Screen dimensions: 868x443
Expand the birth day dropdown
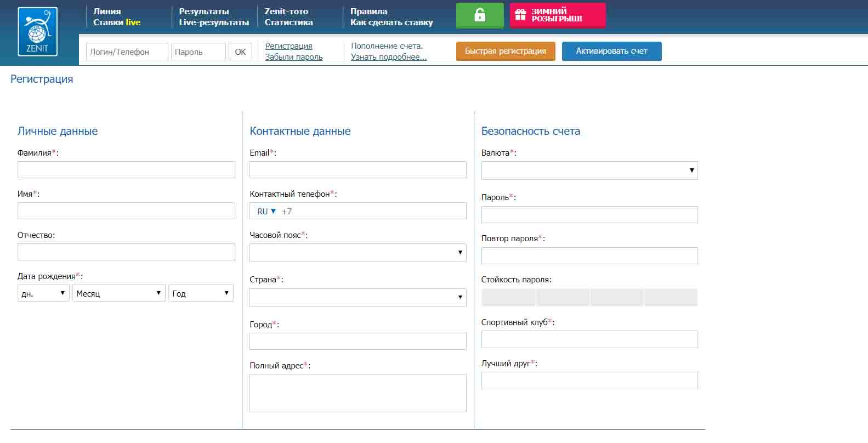(x=43, y=293)
